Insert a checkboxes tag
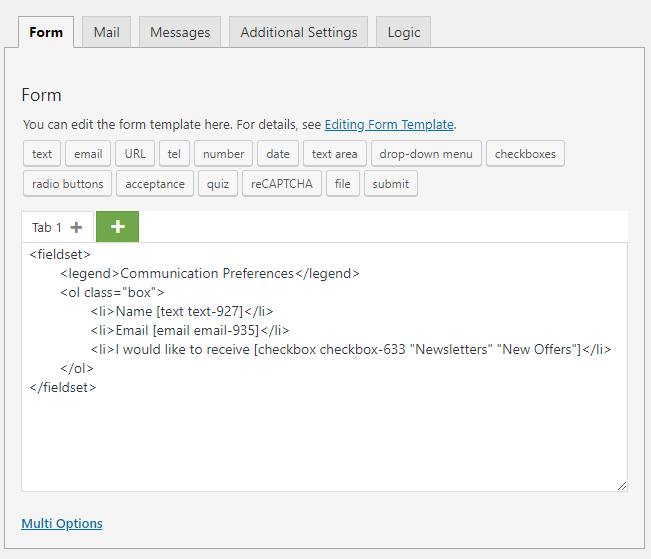This screenshot has width=651, height=559. 527,154
